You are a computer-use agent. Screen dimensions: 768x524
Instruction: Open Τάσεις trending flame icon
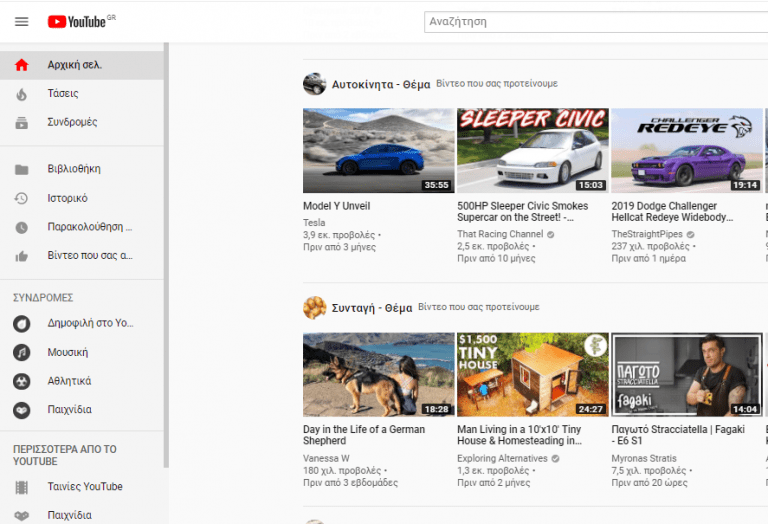click(21, 94)
